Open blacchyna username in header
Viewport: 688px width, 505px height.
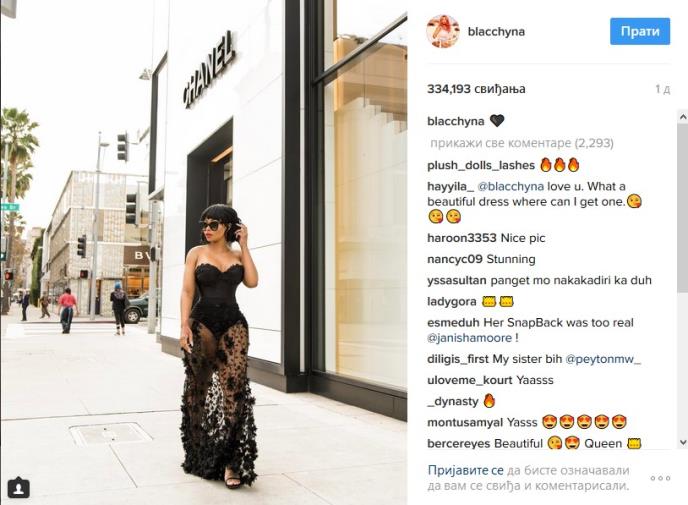496,32
